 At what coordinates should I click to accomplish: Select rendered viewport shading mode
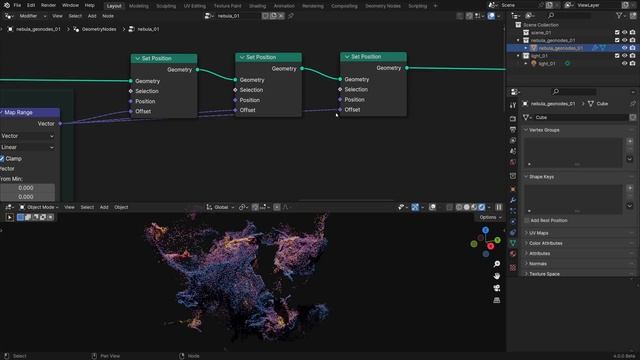click(482, 207)
